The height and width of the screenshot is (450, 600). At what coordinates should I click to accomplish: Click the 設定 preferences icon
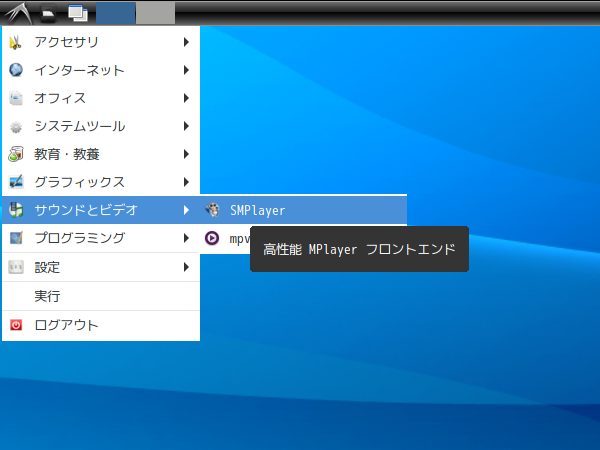tap(16, 267)
